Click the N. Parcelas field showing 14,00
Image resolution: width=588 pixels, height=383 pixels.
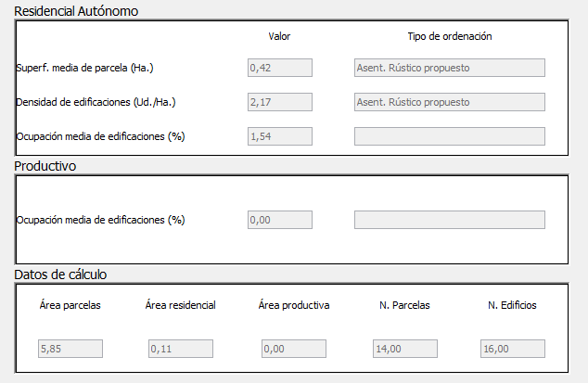(x=405, y=349)
